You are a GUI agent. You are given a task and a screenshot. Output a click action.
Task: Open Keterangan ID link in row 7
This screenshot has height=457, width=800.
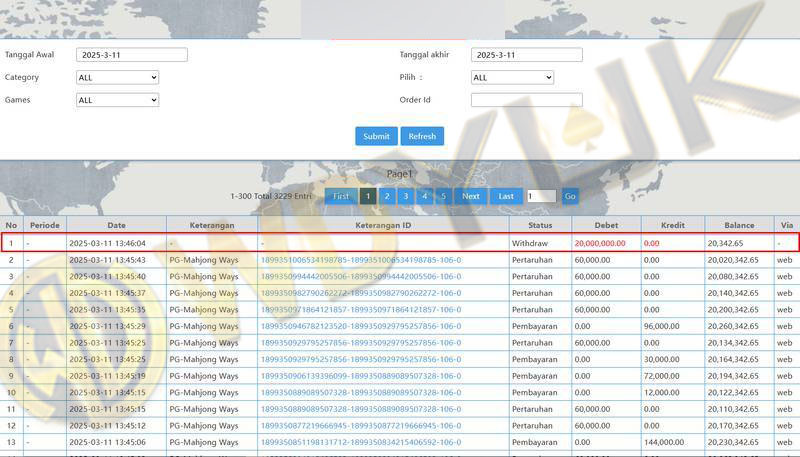361,343
